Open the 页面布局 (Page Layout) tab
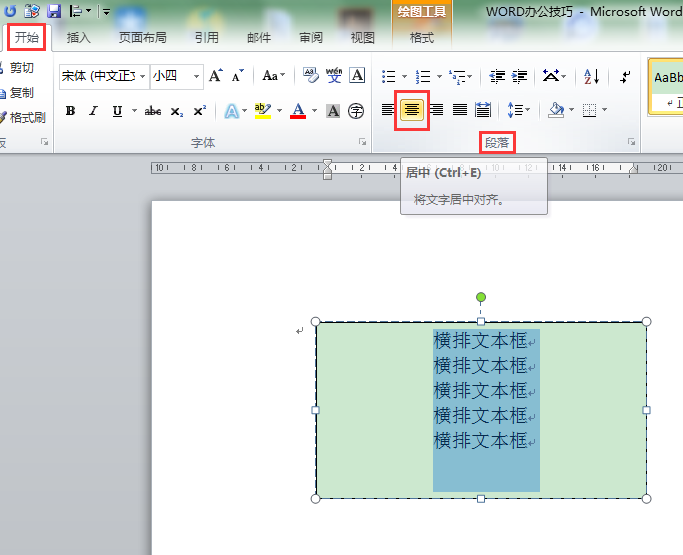 click(x=143, y=38)
